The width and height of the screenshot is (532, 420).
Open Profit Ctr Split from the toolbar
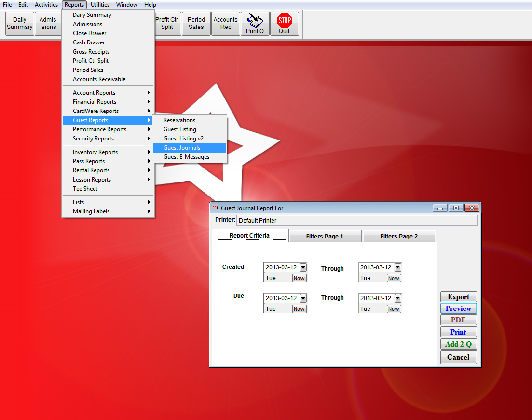click(x=167, y=23)
